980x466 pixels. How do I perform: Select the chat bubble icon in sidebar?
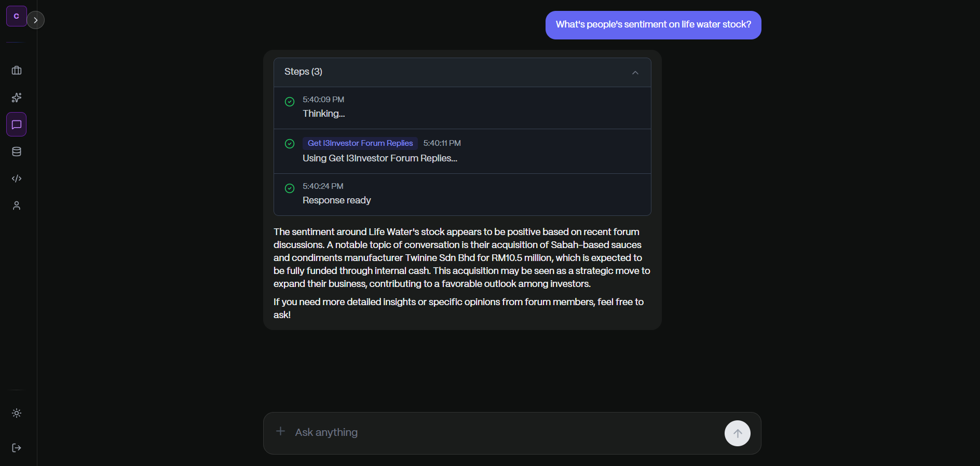[17, 125]
